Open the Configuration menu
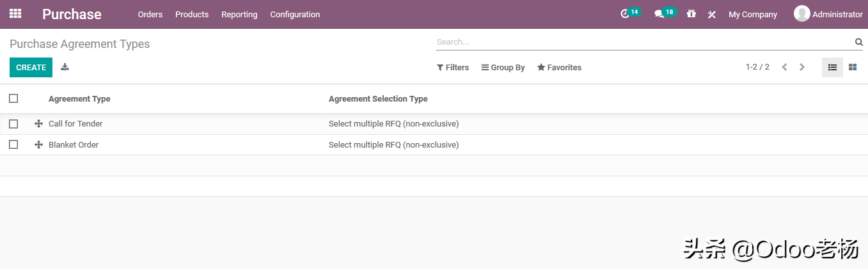This screenshot has width=868, height=269. click(x=295, y=14)
